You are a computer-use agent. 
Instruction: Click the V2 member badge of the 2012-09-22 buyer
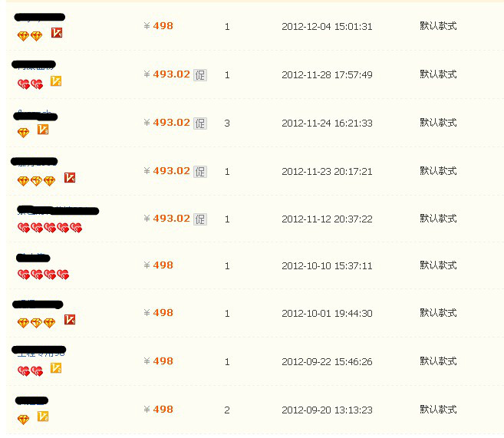click(56, 368)
